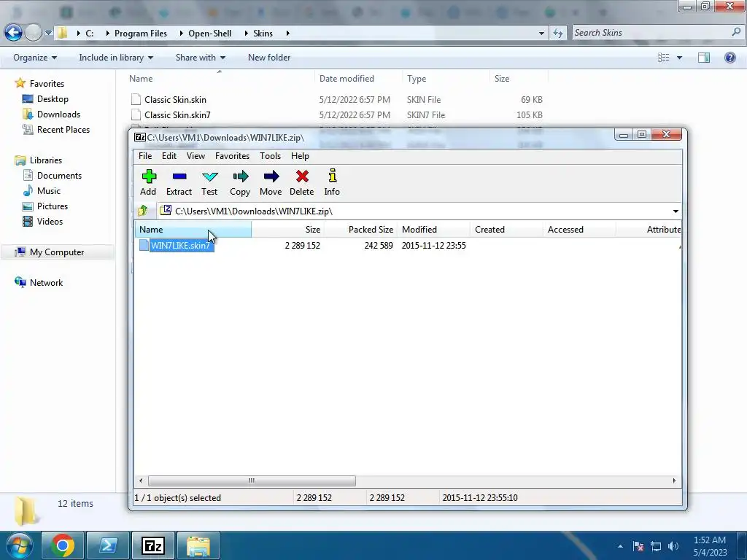Screen dimensions: 747x560
Task: Open the Windows Start orb
Action: 19,545
